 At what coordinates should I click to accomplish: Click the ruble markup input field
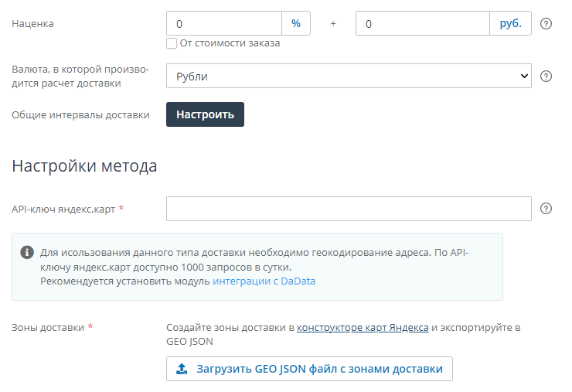click(422, 23)
